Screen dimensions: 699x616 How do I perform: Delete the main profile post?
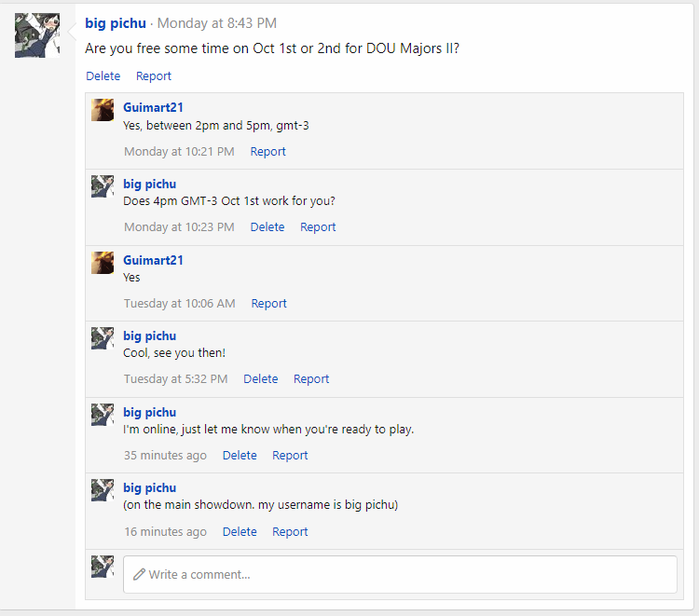103,76
